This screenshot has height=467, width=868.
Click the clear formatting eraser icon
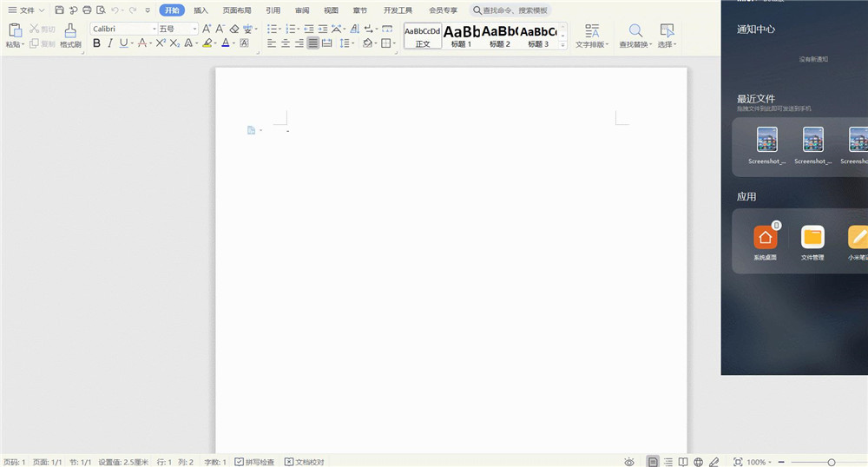point(234,29)
